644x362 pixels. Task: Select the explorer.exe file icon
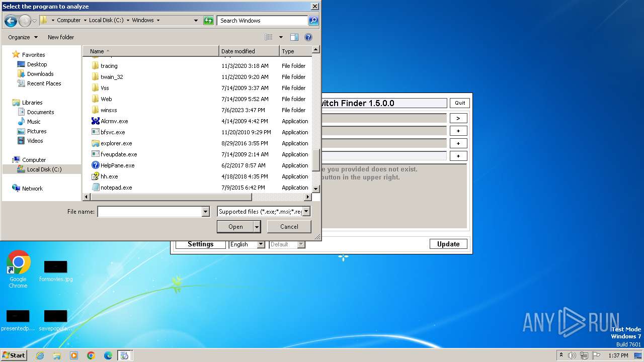[96, 143]
